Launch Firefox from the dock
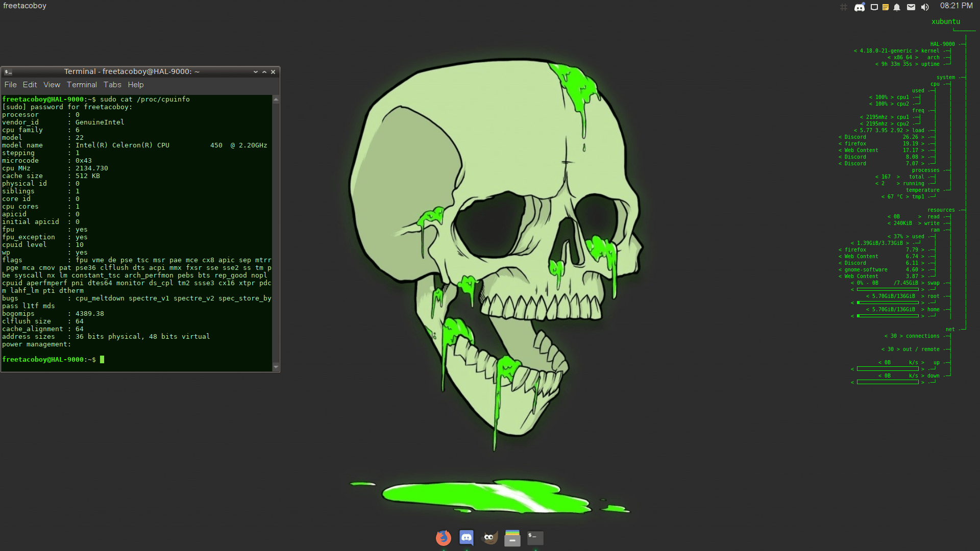 (443, 537)
